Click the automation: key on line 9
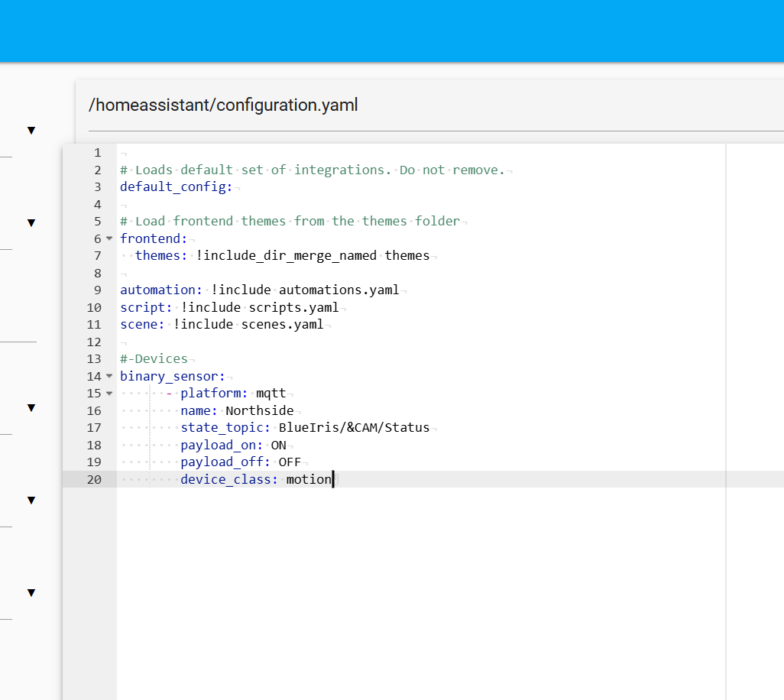This screenshot has width=784, height=700. [x=161, y=290]
